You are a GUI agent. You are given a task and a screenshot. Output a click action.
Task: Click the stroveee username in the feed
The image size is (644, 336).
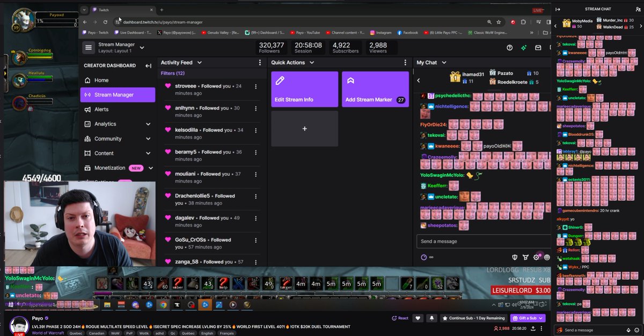tap(186, 86)
